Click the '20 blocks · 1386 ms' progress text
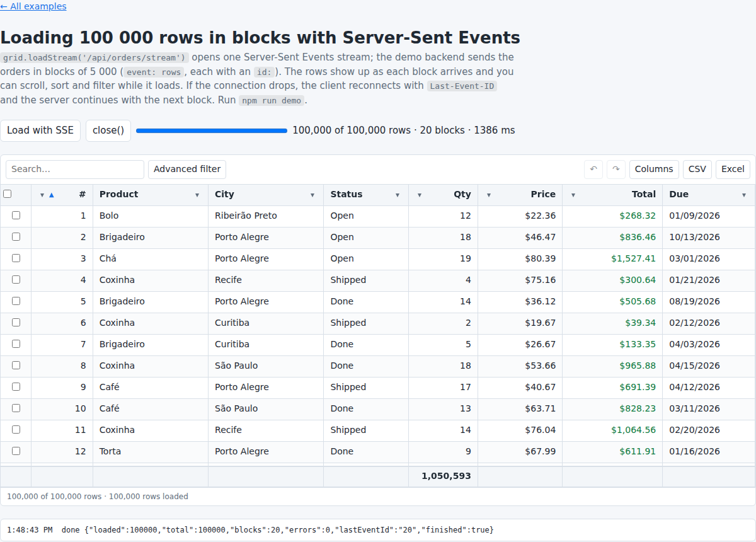Image resolution: width=756 pixels, height=542 pixels. point(467,130)
